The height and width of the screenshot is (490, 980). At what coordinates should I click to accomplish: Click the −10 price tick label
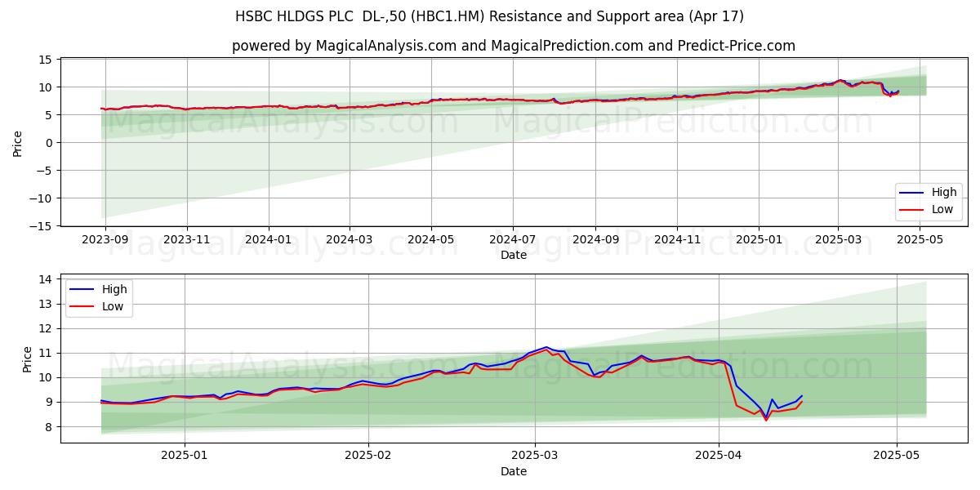coord(42,198)
